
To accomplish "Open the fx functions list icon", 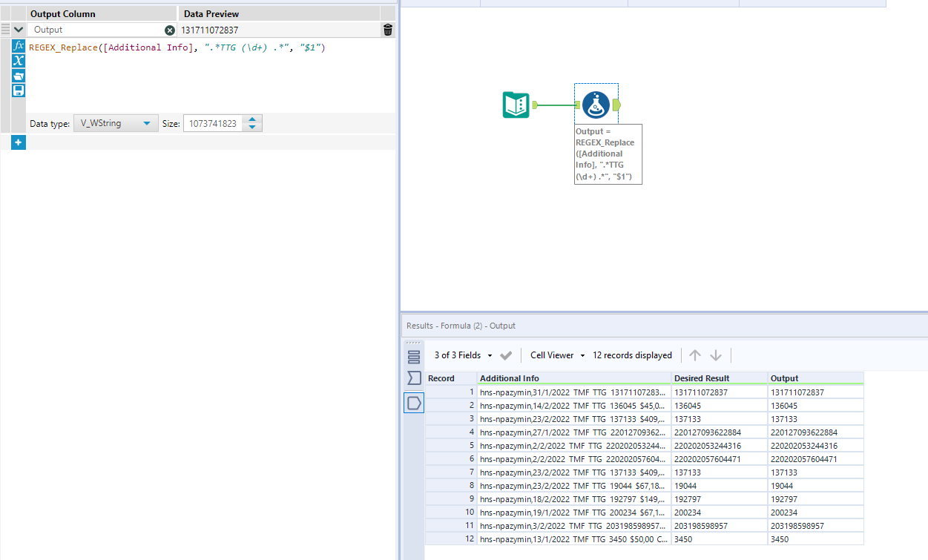I will (x=19, y=46).
